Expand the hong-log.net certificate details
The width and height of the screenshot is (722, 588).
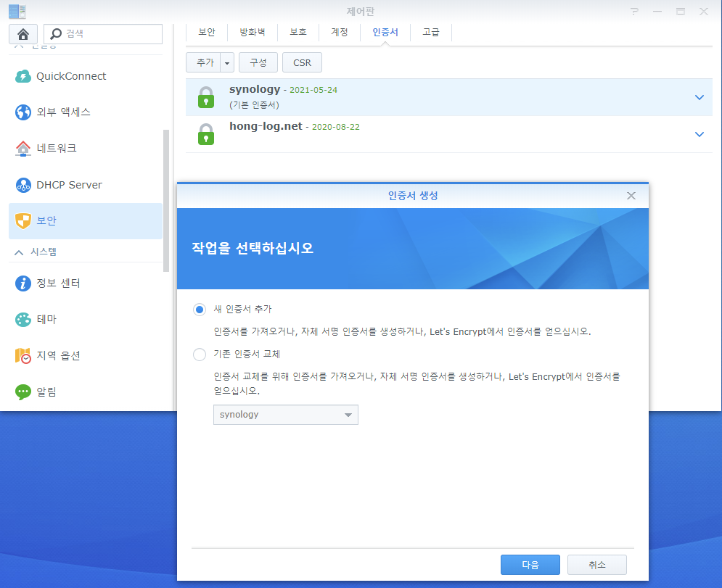click(699, 134)
